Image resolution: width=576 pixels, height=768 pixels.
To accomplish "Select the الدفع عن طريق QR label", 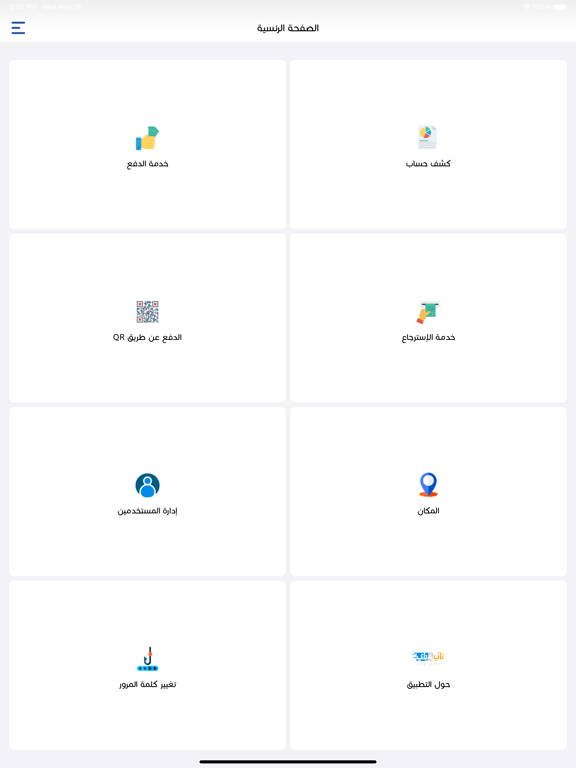I will (147, 337).
